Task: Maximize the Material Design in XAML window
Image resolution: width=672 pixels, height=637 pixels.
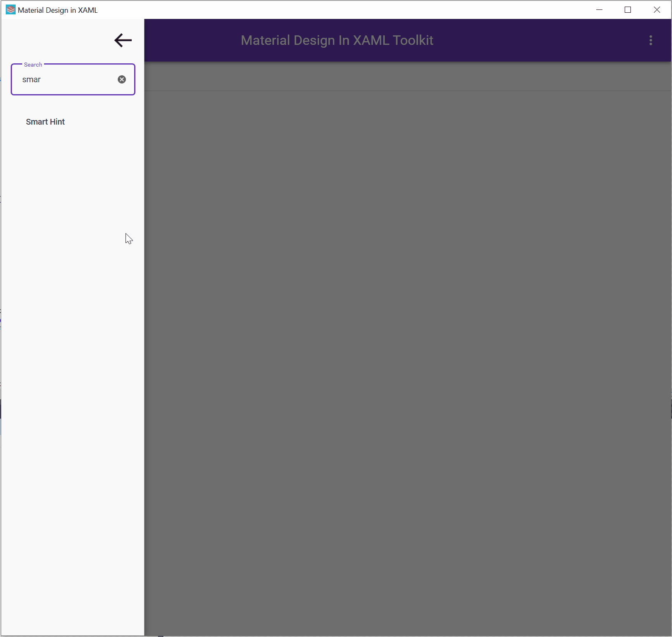Action: (x=628, y=10)
